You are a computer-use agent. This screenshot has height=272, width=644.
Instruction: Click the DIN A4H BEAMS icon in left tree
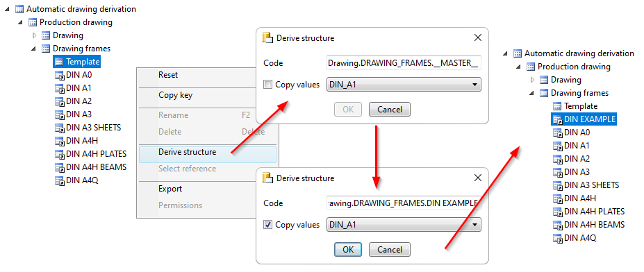pyautogui.click(x=60, y=167)
